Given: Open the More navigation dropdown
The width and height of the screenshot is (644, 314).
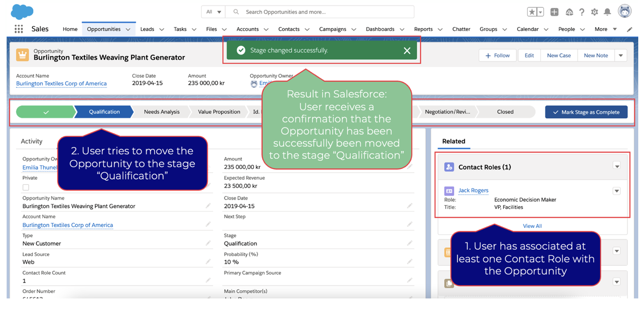Looking at the screenshot, I should [606, 29].
